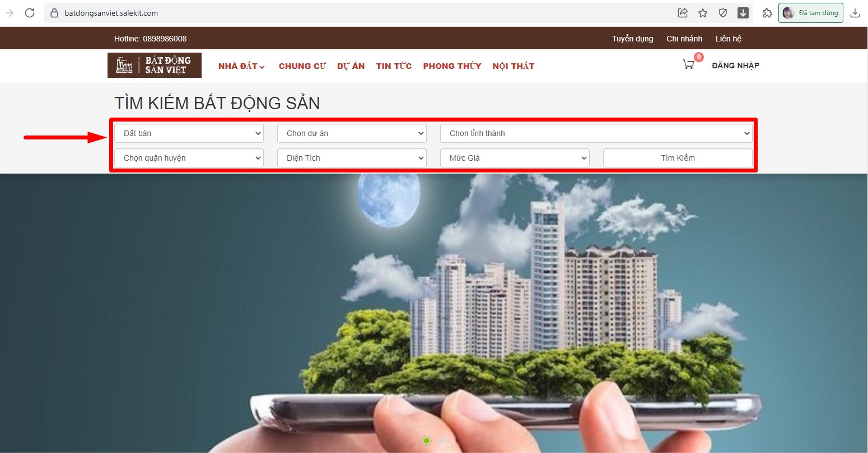This screenshot has height=453, width=868.
Task: Click the shopping cart icon
Action: coord(688,65)
